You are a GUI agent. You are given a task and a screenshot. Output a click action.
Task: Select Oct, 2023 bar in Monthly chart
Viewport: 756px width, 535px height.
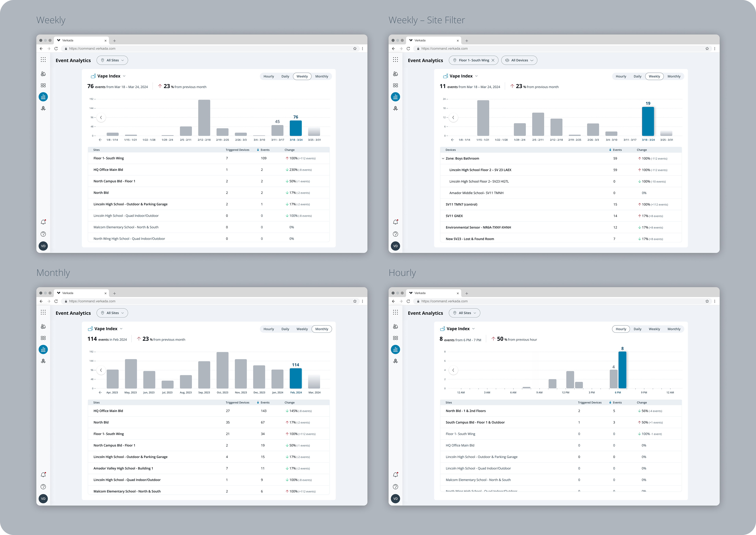tap(222, 370)
